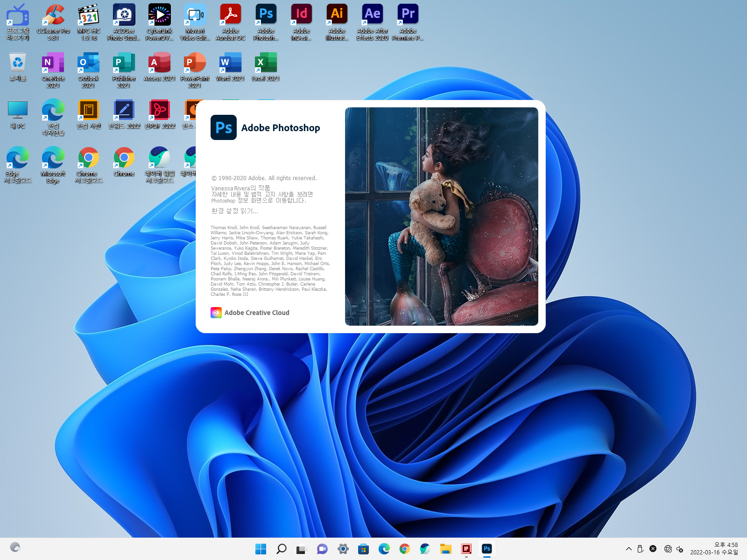Click the muted volume tray icon
747x560 pixels.
[680, 549]
